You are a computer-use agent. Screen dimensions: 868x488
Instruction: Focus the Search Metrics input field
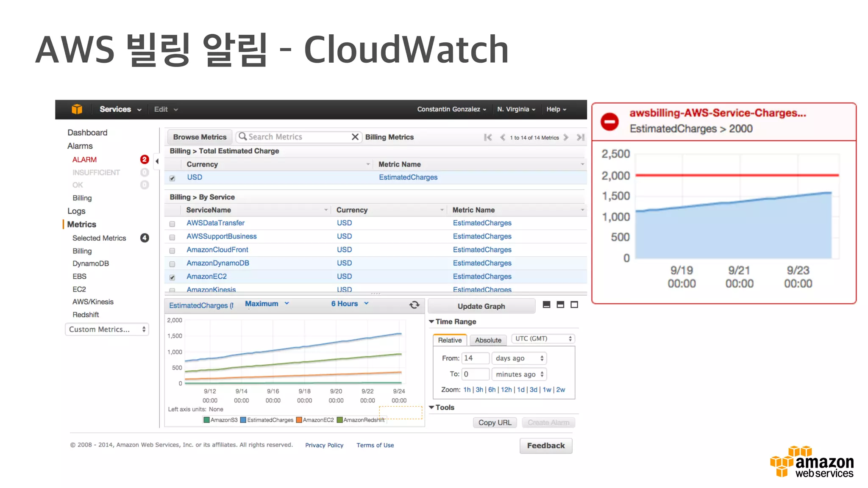tap(298, 137)
